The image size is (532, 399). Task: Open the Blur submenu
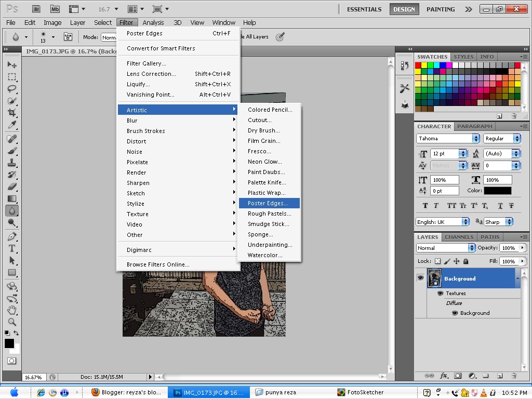pos(178,121)
